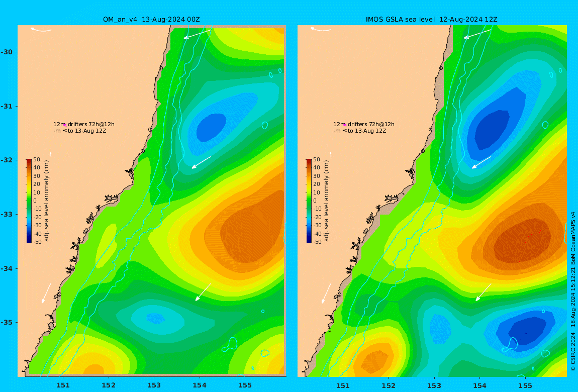This screenshot has height=392, width=578.
Task: Click the -31 latitude label
Action: [x=6, y=106]
